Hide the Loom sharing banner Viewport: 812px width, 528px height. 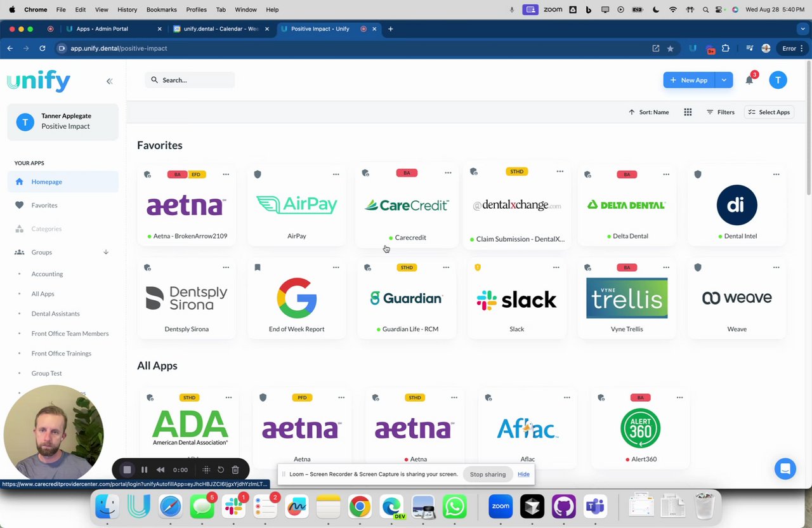tap(523, 474)
